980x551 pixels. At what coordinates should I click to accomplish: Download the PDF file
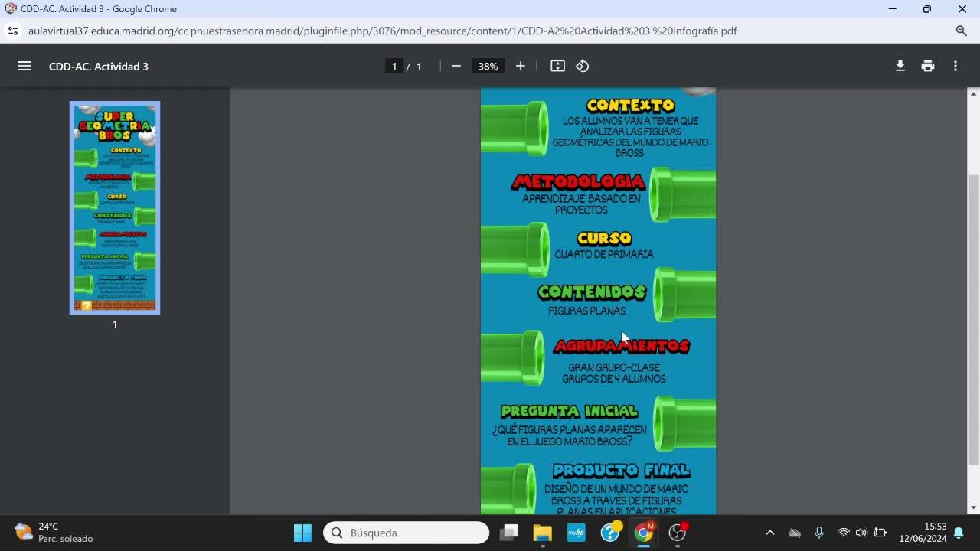click(x=900, y=67)
